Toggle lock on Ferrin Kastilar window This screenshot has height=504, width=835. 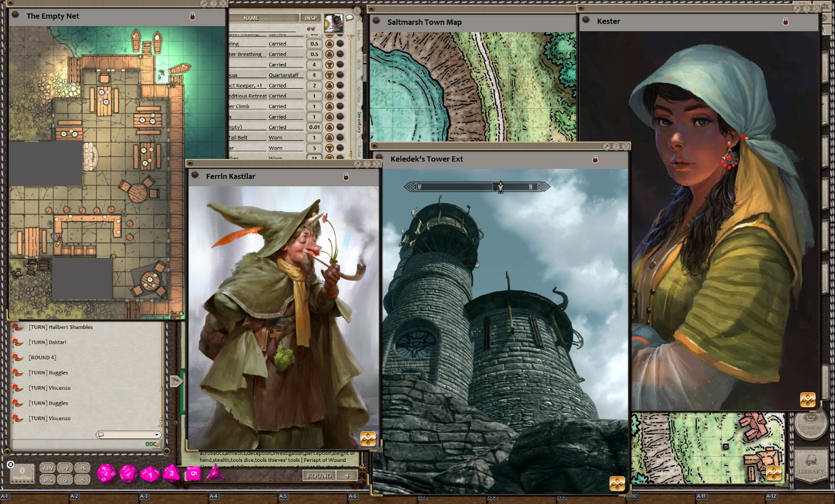pos(346,177)
